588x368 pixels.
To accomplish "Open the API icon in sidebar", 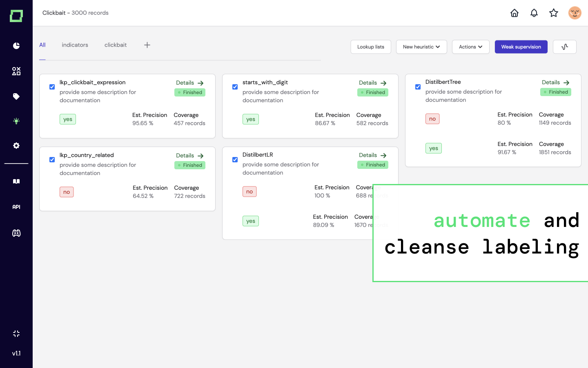I will click(16, 207).
